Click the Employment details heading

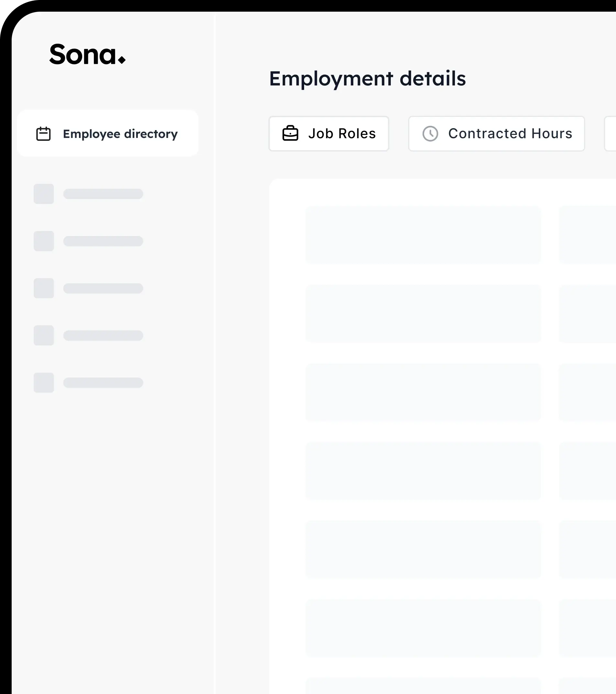point(367,78)
